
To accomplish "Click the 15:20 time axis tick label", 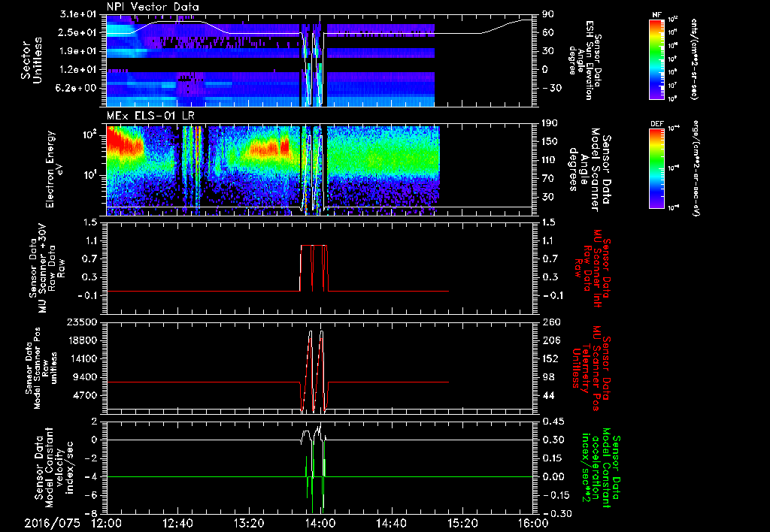I will 462,523.
